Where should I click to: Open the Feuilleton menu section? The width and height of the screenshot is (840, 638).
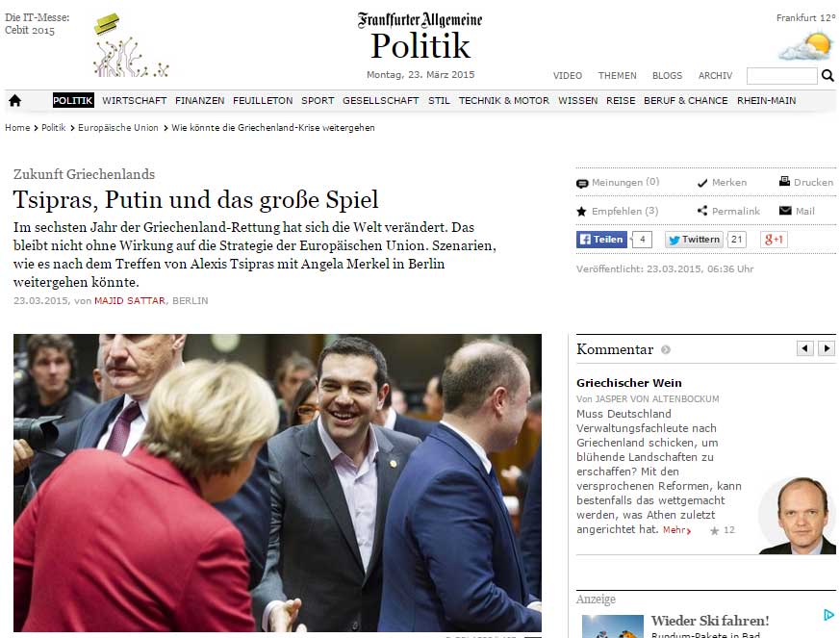[263, 100]
